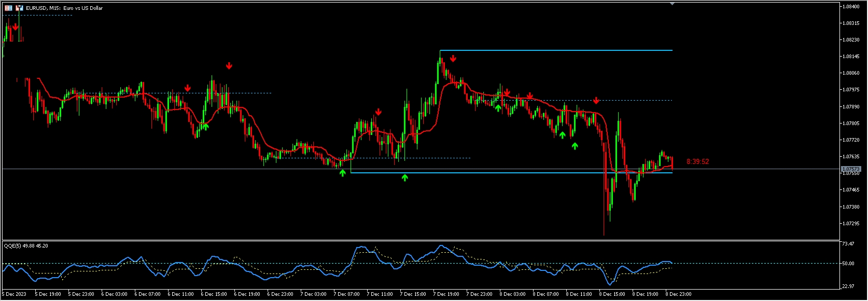Click the 1.08060 price scale label
The width and height of the screenshot is (868, 301).
(x=851, y=73)
